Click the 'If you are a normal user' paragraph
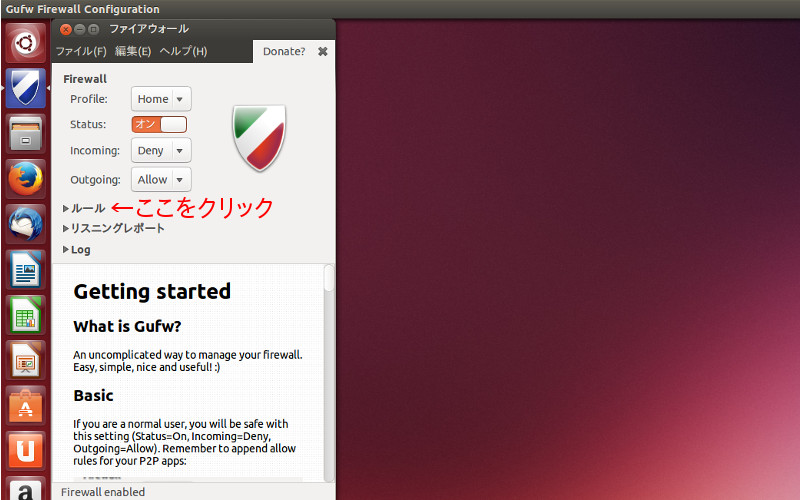The height and width of the screenshot is (500, 800). click(x=184, y=442)
